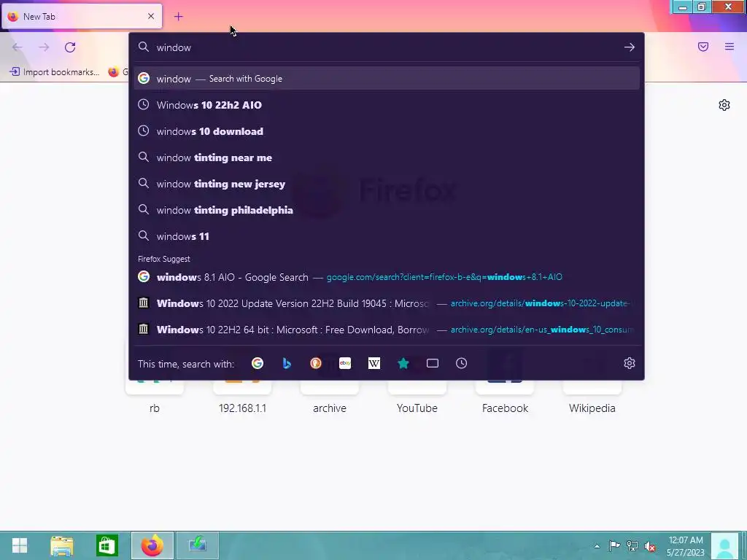
Task: Click the muted volume tray icon
Action: (x=650, y=546)
